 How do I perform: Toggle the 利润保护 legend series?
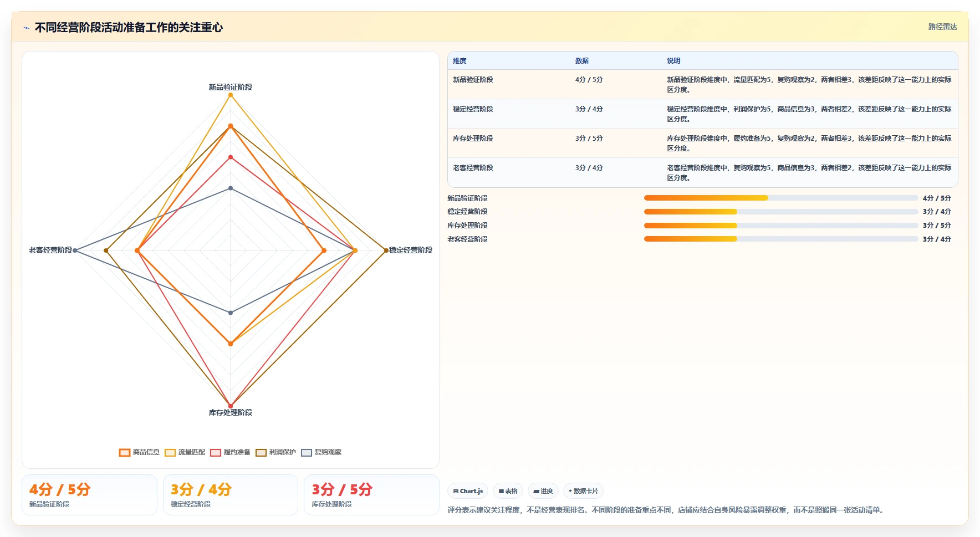(x=275, y=452)
